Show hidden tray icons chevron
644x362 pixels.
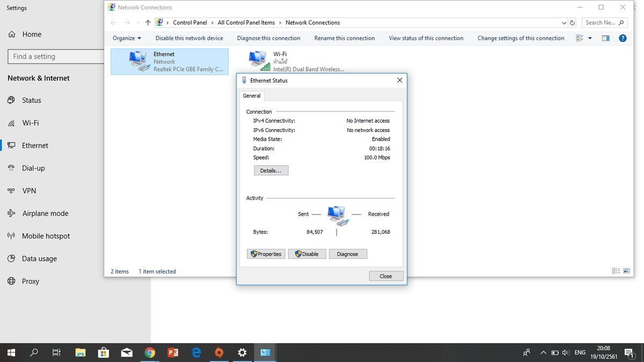[543, 352]
